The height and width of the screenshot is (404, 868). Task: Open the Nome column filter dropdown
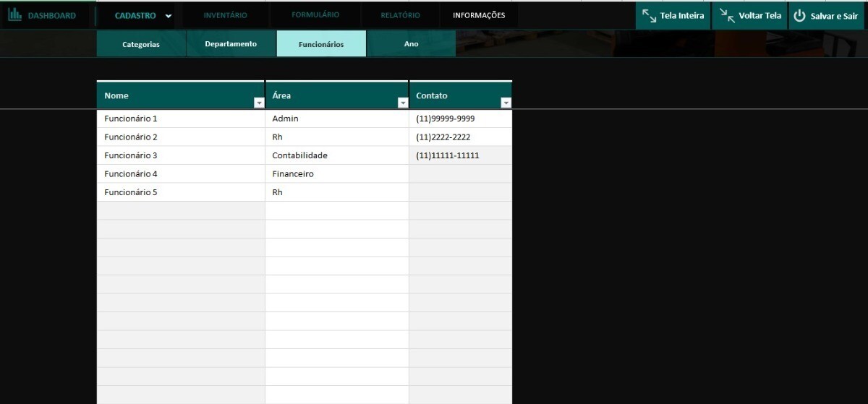(x=259, y=103)
